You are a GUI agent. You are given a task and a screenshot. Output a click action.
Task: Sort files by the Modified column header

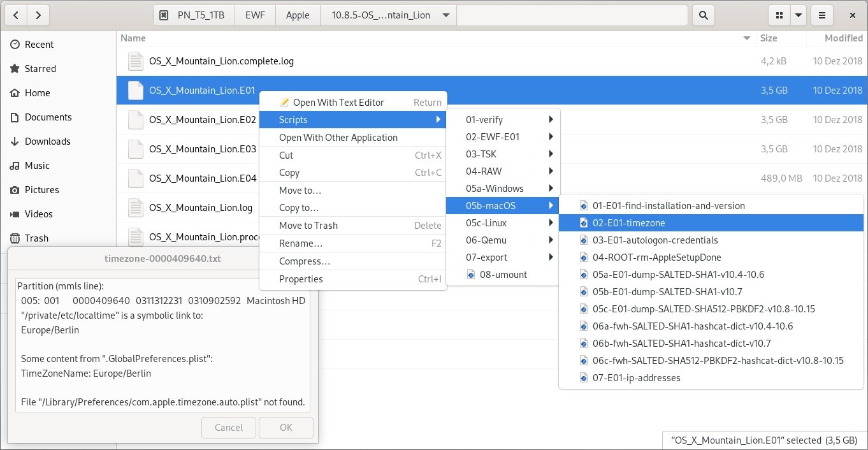pos(837,38)
